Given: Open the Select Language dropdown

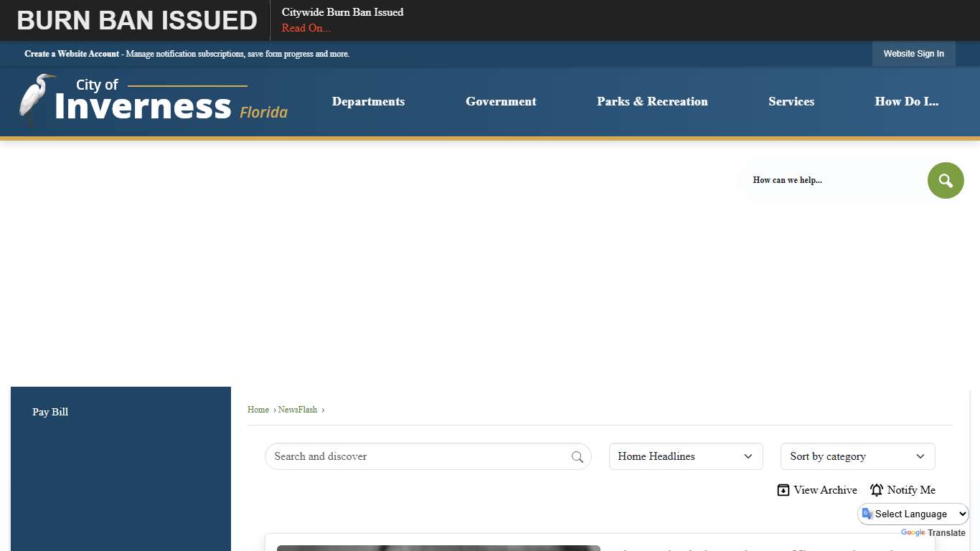Looking at the screenshot, I should (914, 514).
